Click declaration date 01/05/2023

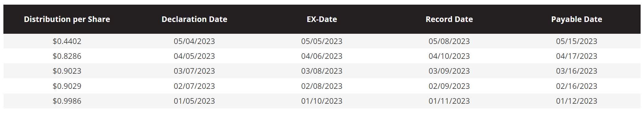[194, 101]
